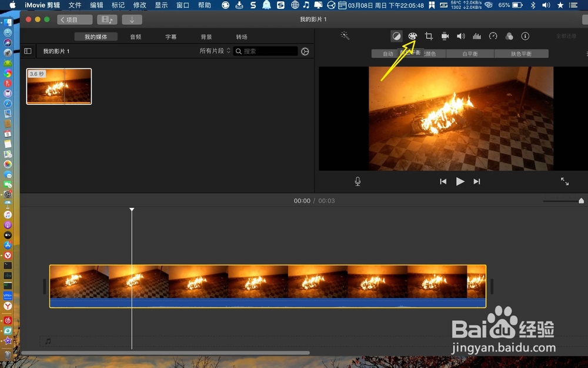Image resolution: width=588 pixels, height=368 pixels.
Task: Open the color balance tool
Action: [x=396, y=36]
